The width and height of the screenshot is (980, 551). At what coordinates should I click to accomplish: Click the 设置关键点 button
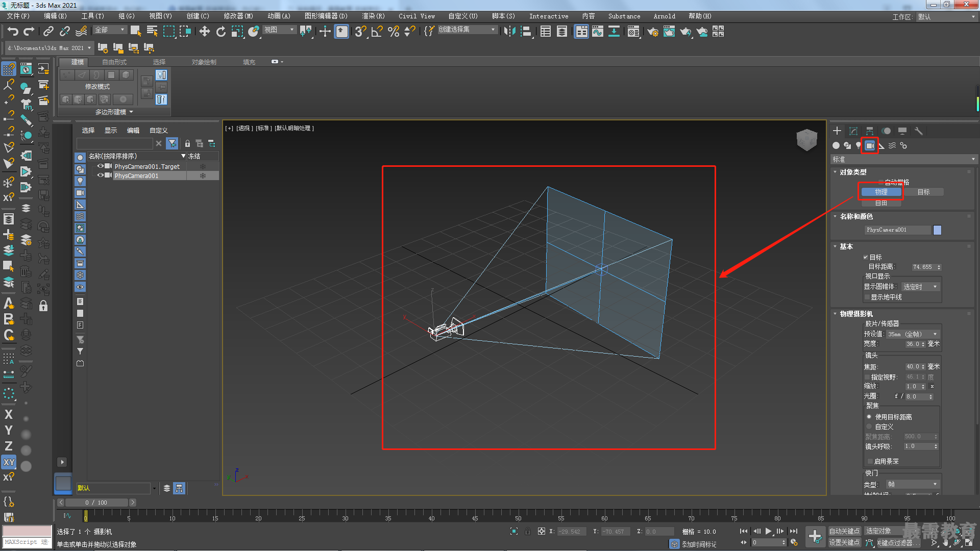pyautogui.click(x=844, y=542)
